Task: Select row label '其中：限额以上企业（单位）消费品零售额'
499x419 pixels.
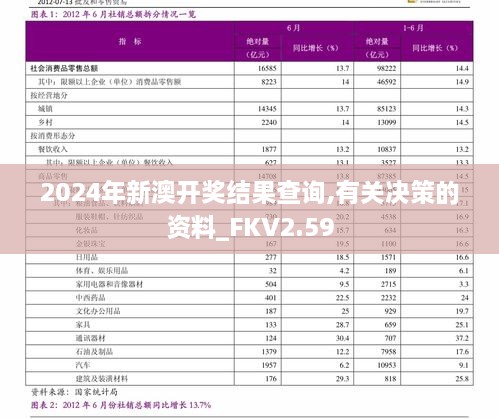Action: (x=109, y=82)
